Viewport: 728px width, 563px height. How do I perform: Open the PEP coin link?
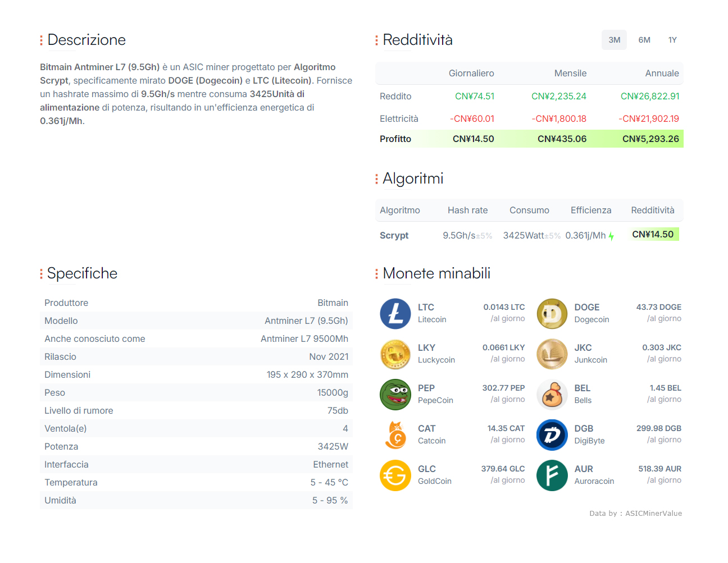point(426,388)
